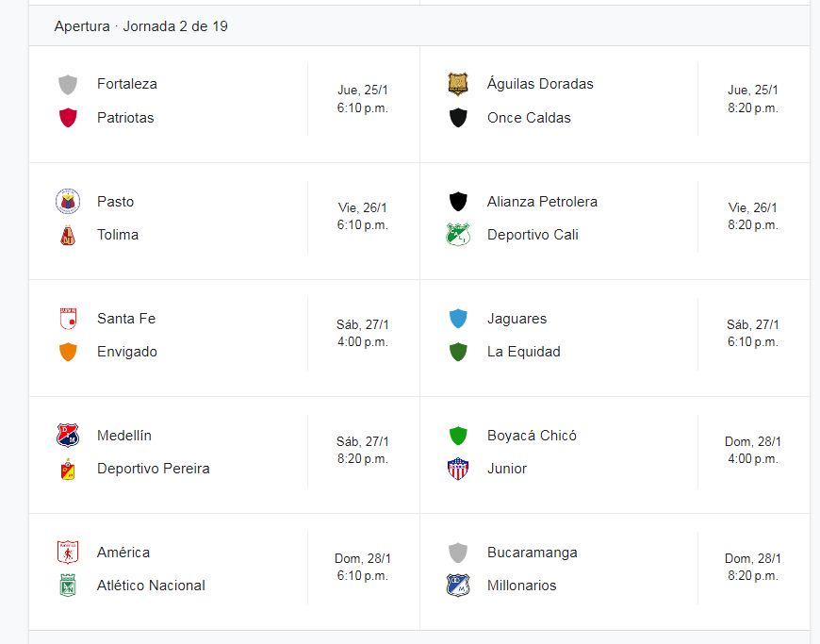Click the América red crest icon
This screenshot has width=820, height=644.
pos(68,553)
